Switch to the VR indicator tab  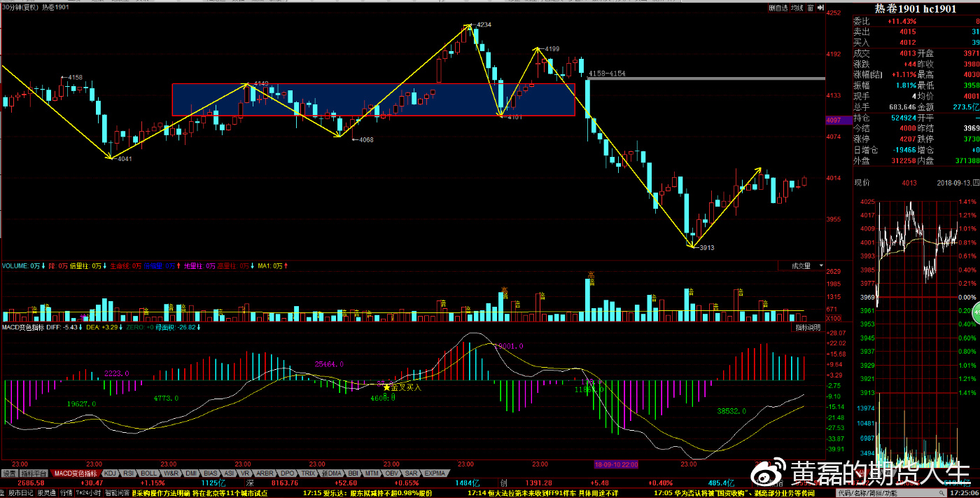coord(245,473)
